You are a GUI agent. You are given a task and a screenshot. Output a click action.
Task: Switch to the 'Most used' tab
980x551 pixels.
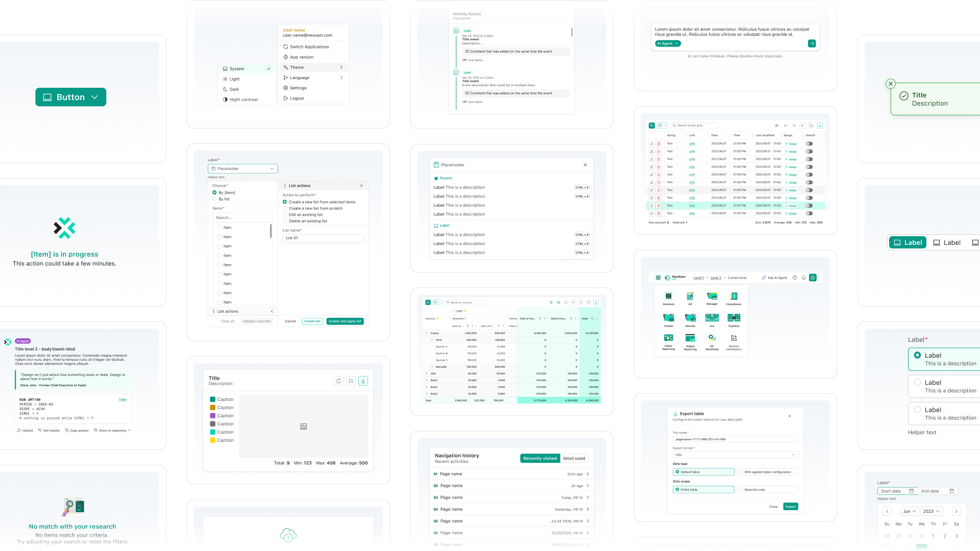[x=574, y=459]
